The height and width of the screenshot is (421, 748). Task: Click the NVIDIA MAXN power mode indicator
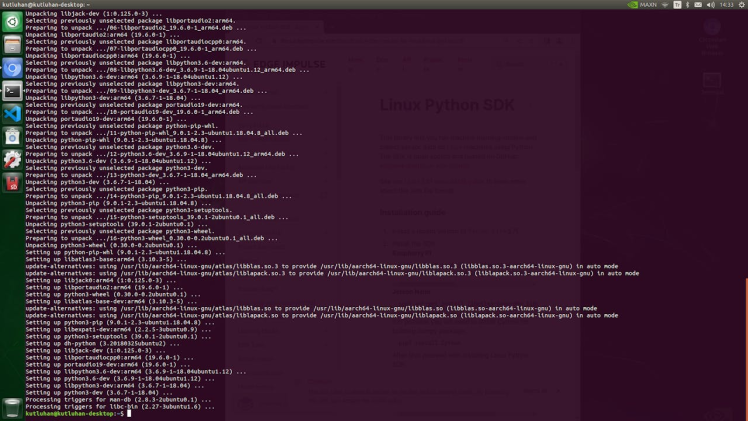[x=642, y=5]
